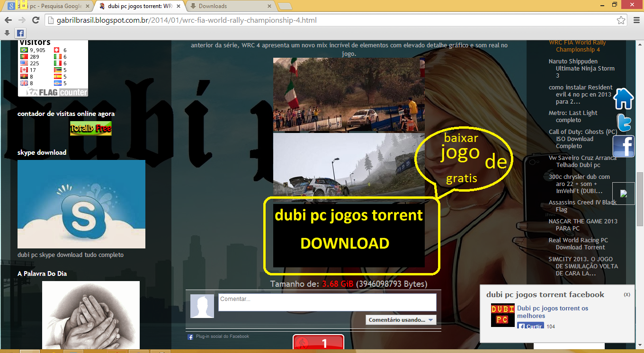Open the Chrome hamburger menu
The height and width of the screenshot is (353, 644).
point(636,20)
